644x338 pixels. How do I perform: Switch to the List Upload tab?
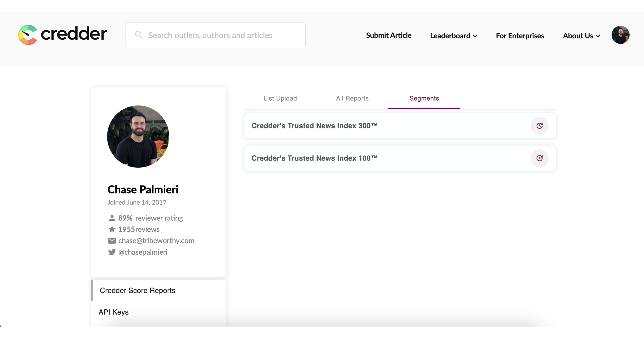pos(280,98)
